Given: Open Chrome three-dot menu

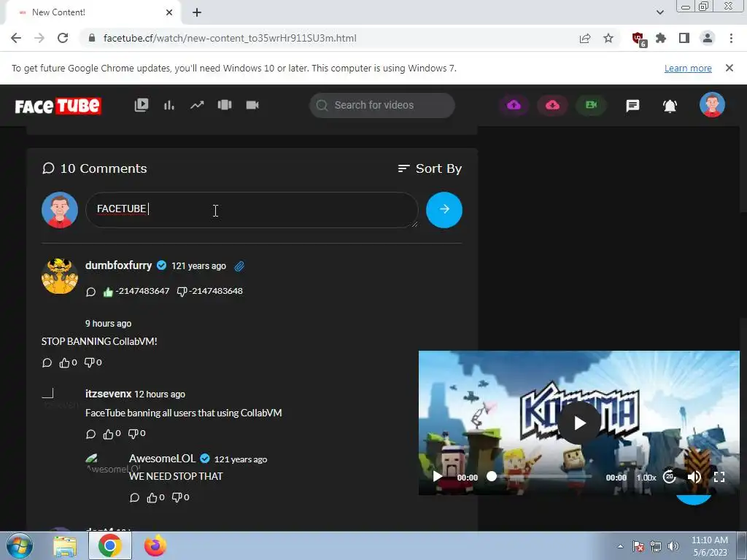Looking at the screenshot, I should 731,38.
